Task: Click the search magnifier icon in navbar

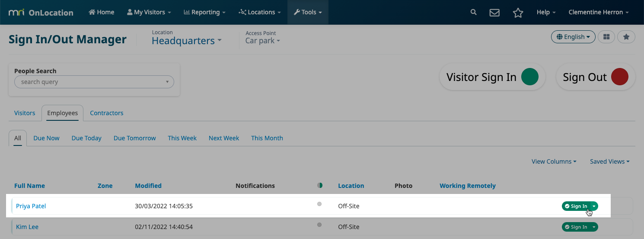Action: pos(474,12)
